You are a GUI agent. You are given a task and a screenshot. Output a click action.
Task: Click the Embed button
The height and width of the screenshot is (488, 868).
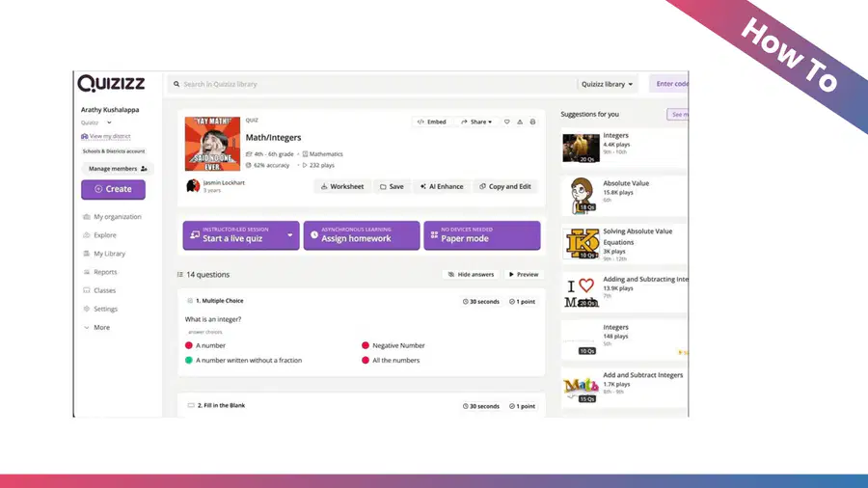pos(432,122)
